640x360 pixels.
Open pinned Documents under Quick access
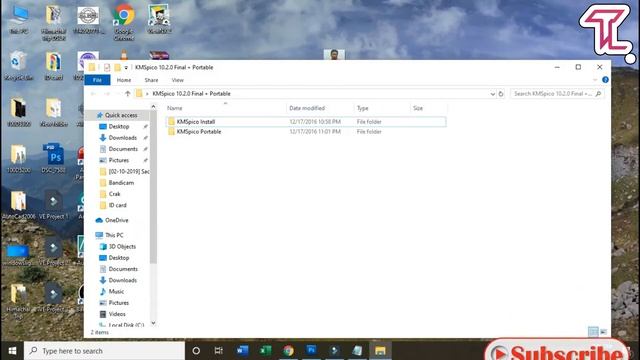point(123,149)
